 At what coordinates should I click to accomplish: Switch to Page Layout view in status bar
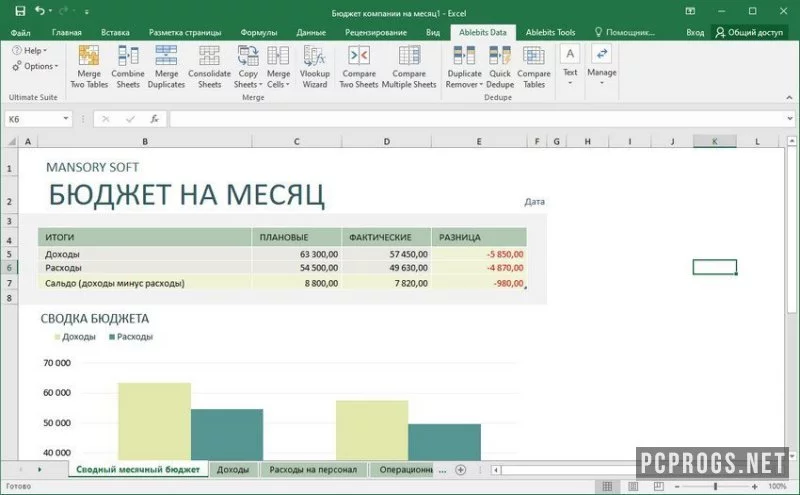[633, 486]
